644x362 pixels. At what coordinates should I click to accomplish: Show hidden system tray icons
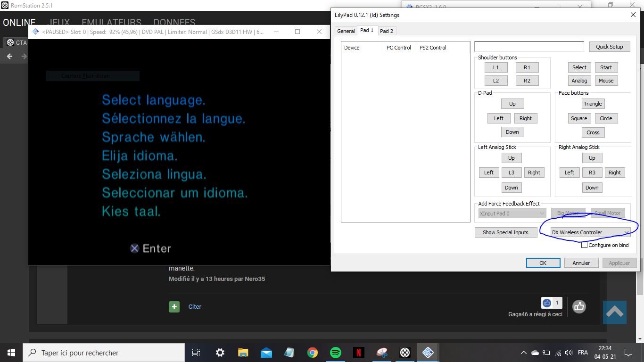tap(523, 353)
